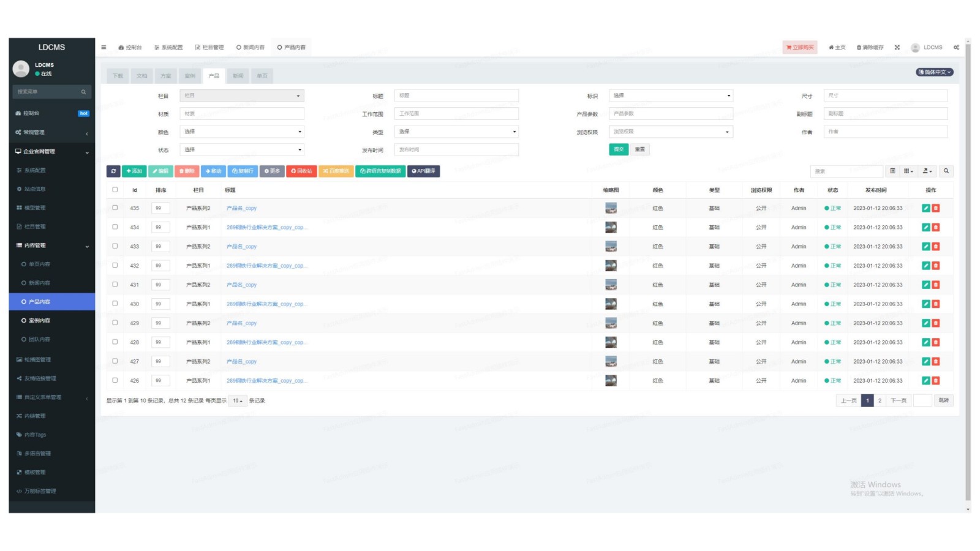Click the 回收站 recycle bin button
The width and height of the screenshot is (980, 551).
(x=301, y=171)
